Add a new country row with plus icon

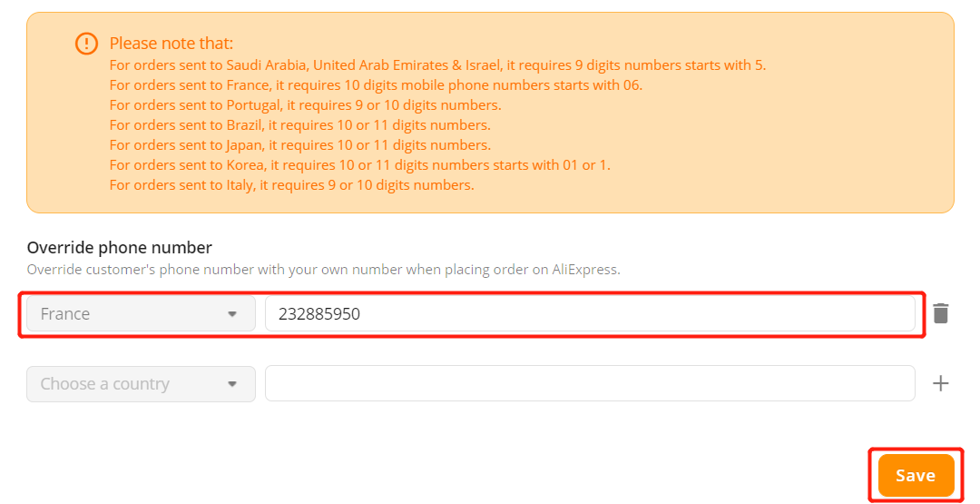point(941,383)
